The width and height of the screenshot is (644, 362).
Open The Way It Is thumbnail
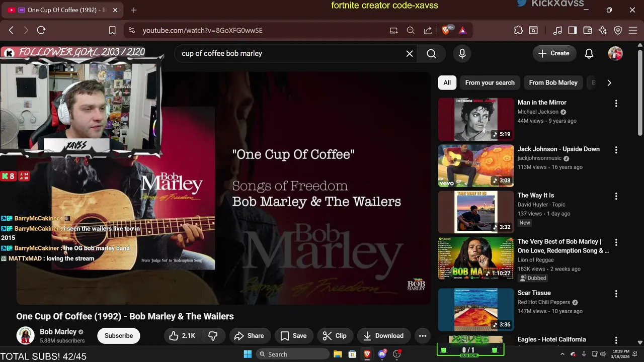click(476, 212)
